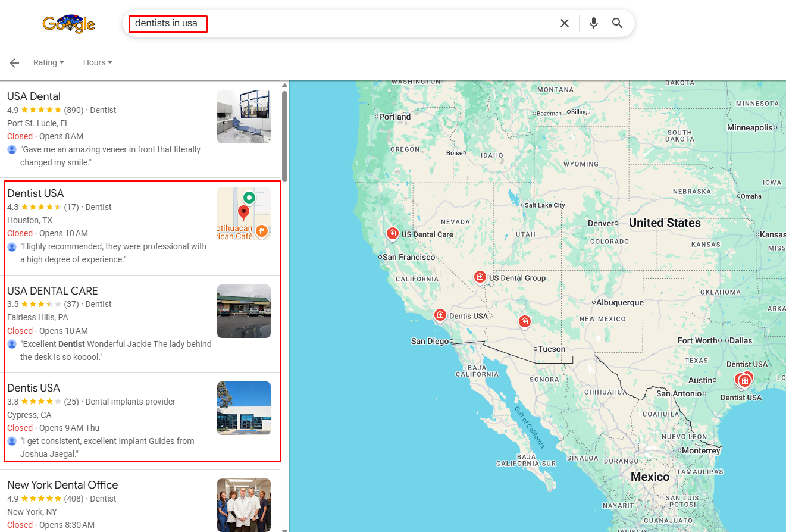Open the Dentis USA map marker near San Diego
Screen dimensions: 786x532
click(440, 315)
